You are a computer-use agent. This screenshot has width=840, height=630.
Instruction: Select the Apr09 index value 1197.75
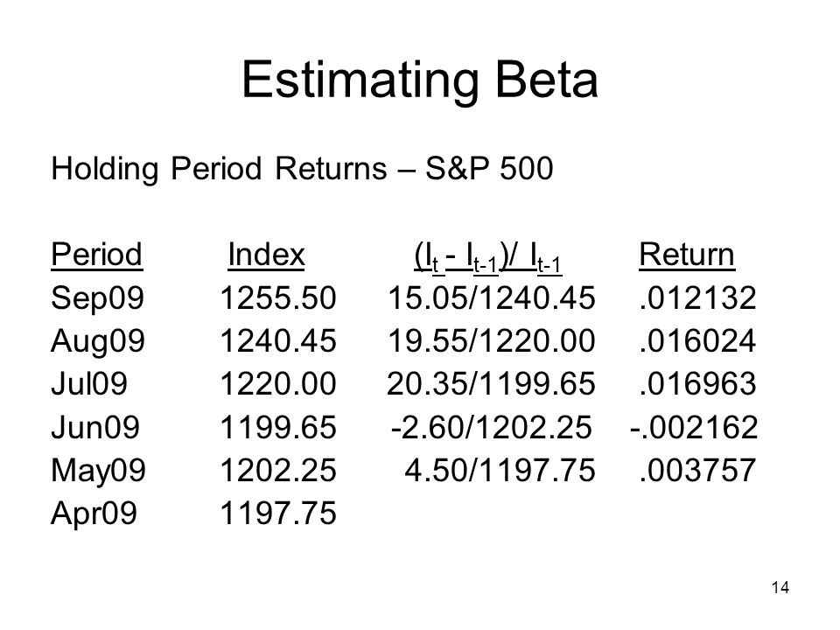tap(278, 513)
